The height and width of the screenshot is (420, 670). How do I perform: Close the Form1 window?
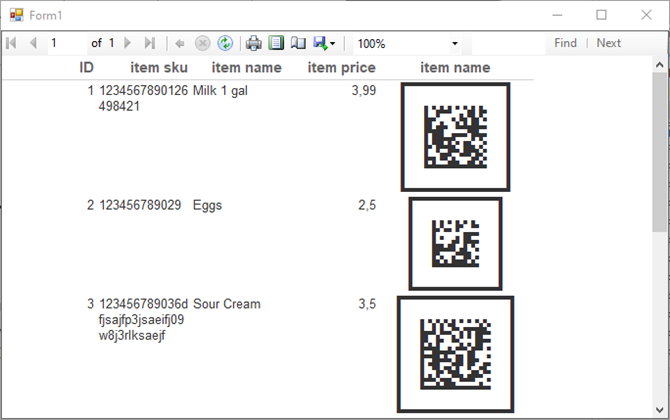click(646, 15)
